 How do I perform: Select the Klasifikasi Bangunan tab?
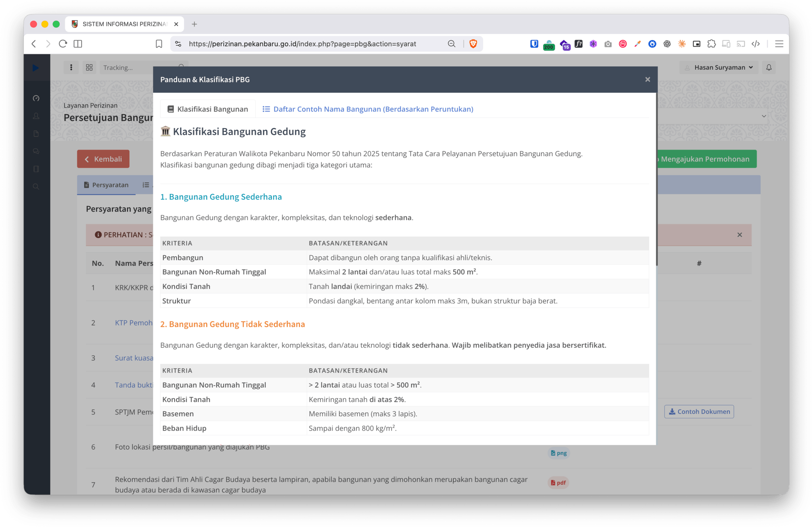point(208,109)
